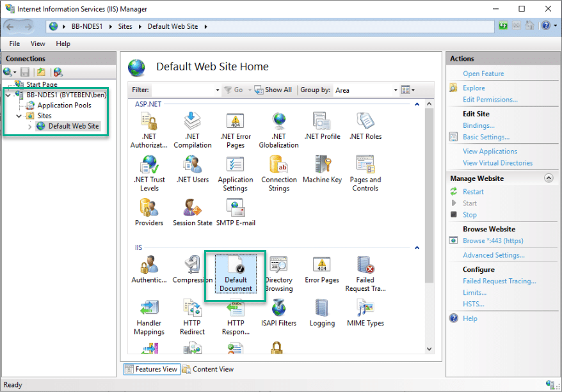Open the SMTP E-mail feature
Image resolution: width=562 pixels, height=392 pixels.
[x=236, y=212]
